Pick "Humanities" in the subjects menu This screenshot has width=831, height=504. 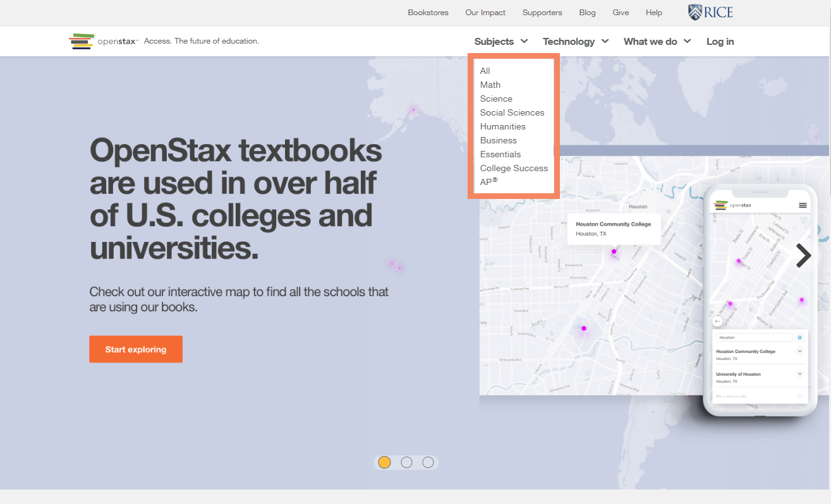coord(502,126)
